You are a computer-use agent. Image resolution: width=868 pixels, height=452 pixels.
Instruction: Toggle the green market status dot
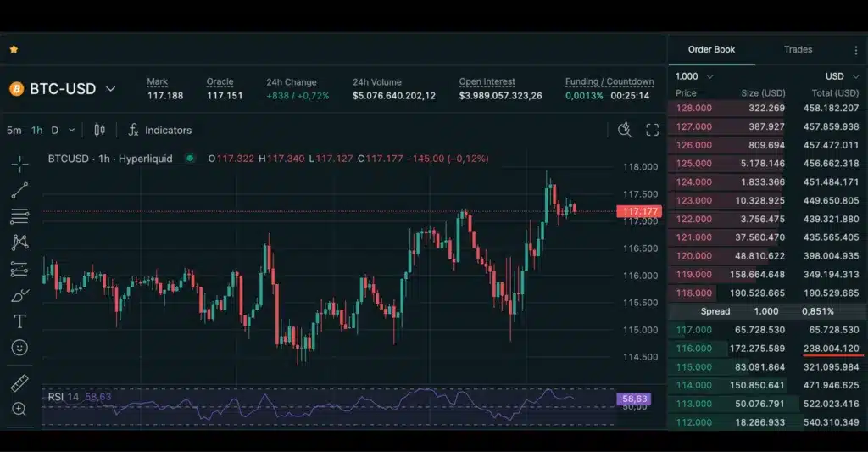[190, 159]
